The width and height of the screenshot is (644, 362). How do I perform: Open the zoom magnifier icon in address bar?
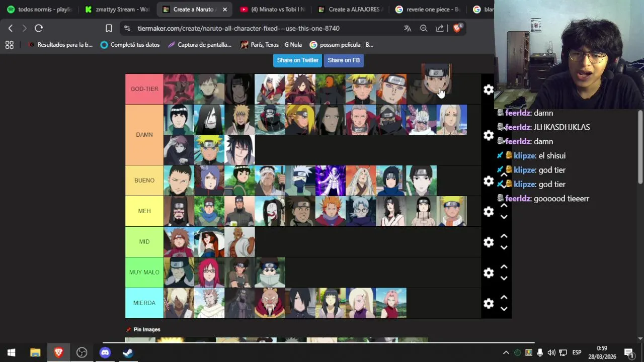coord(424,28)
